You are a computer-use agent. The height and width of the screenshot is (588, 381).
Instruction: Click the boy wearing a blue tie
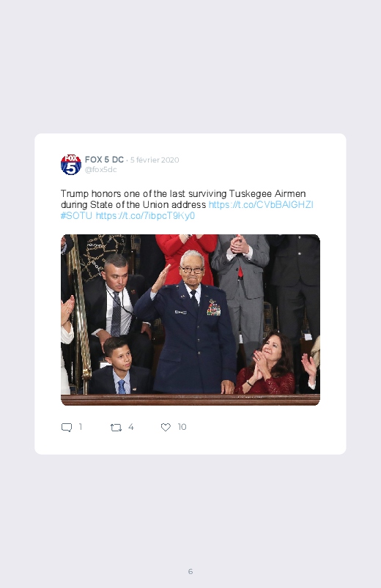click(120, 366)
